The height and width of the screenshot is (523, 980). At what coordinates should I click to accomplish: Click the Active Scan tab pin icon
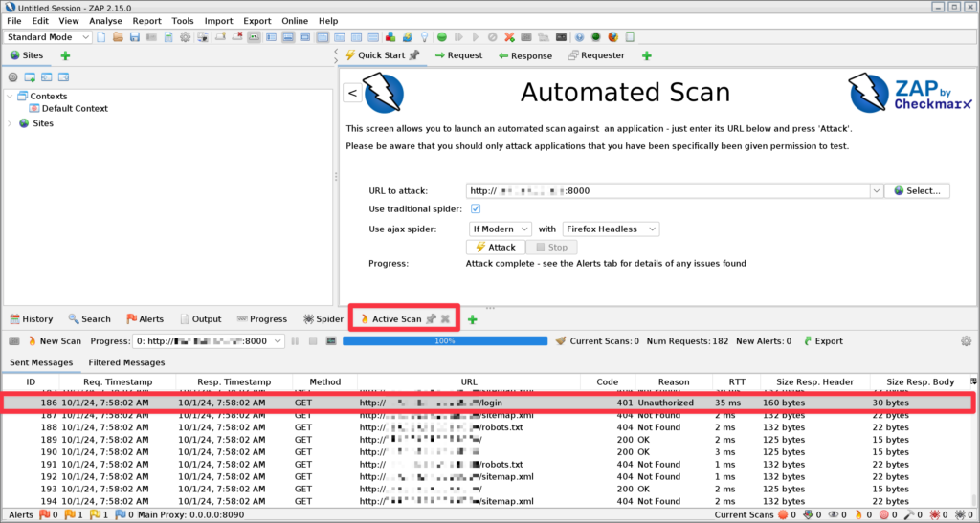pyautogui.click(x=431, y=319)
